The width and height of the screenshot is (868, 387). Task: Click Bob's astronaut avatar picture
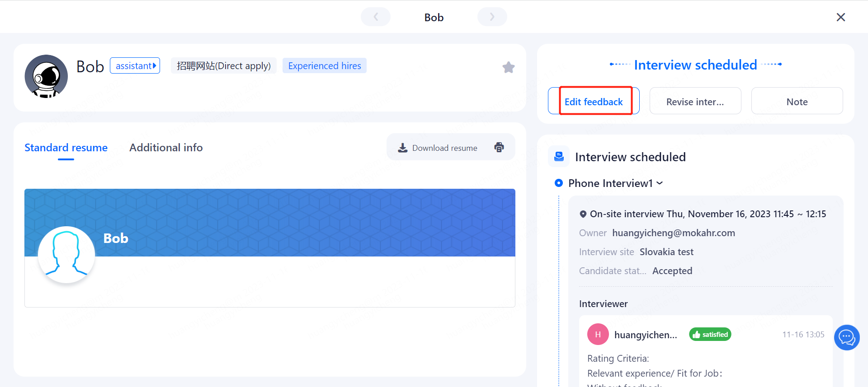coord(46,76)
